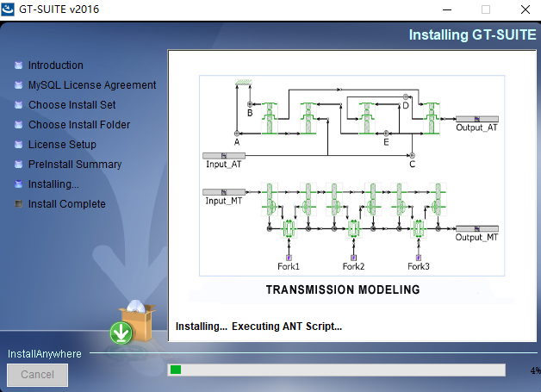Click the License Setup bullet icon
541x392 pixels.
point(18,145)
